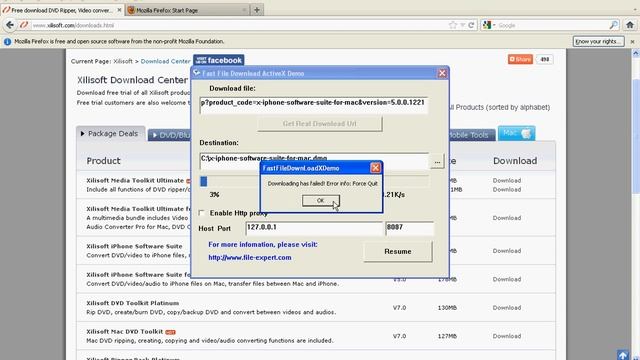Click the Product column header

(x=103, y=161)
